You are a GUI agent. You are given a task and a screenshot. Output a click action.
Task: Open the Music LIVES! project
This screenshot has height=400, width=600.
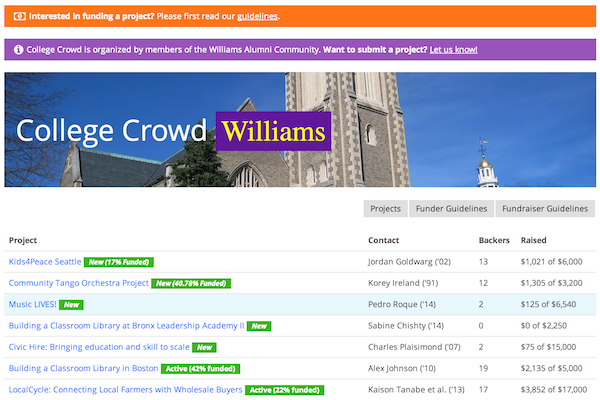point(33,304)
